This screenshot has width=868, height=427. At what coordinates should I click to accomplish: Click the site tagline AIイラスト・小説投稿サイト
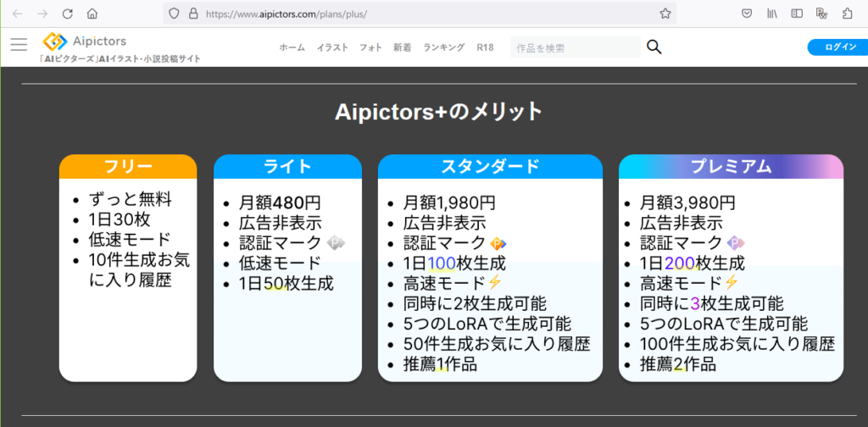pos(120,58)
